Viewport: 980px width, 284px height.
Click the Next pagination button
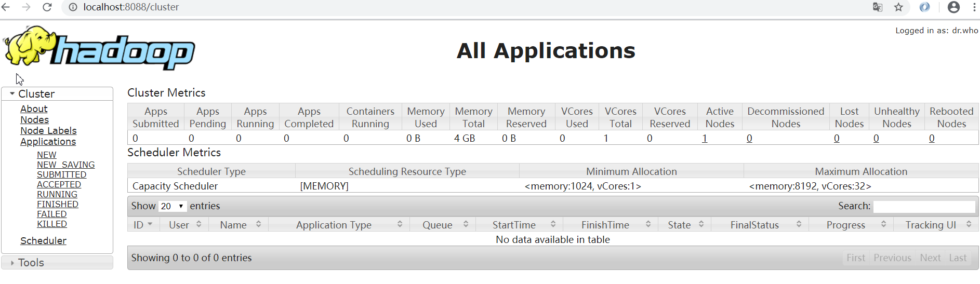click(x=930, y=258)
